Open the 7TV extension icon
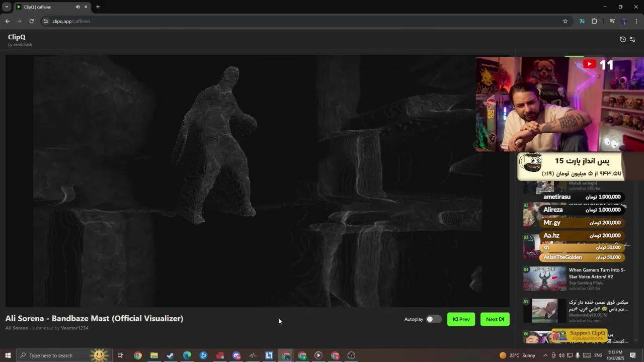Image resolution: width=644 pixels, height=362 pixels. [x=582, y=21]
